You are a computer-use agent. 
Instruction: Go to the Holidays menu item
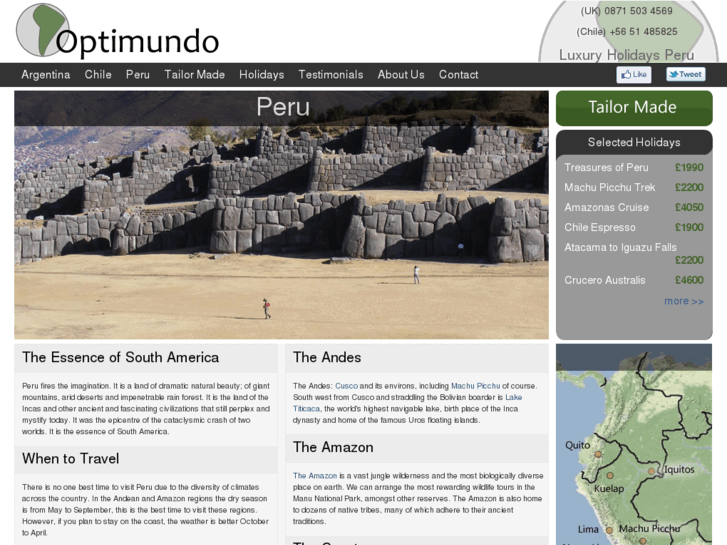(x=261, y=75)
